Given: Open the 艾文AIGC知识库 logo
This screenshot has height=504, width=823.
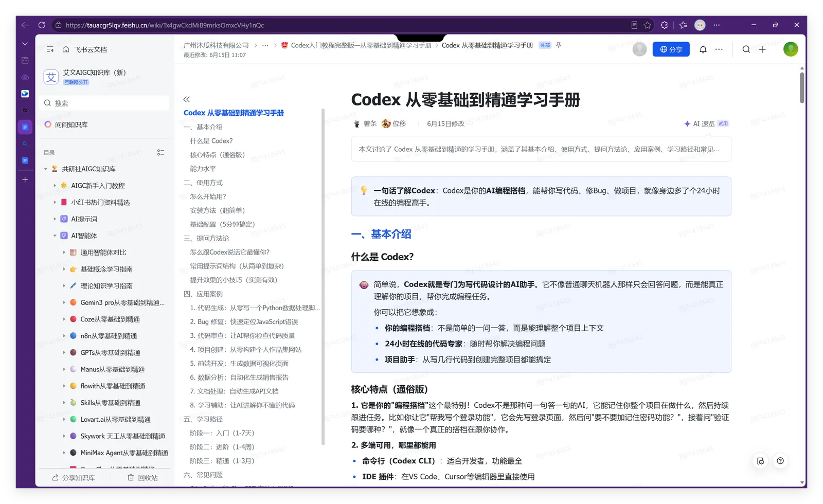Looking at the screenshot, I should tap(51, 77).
